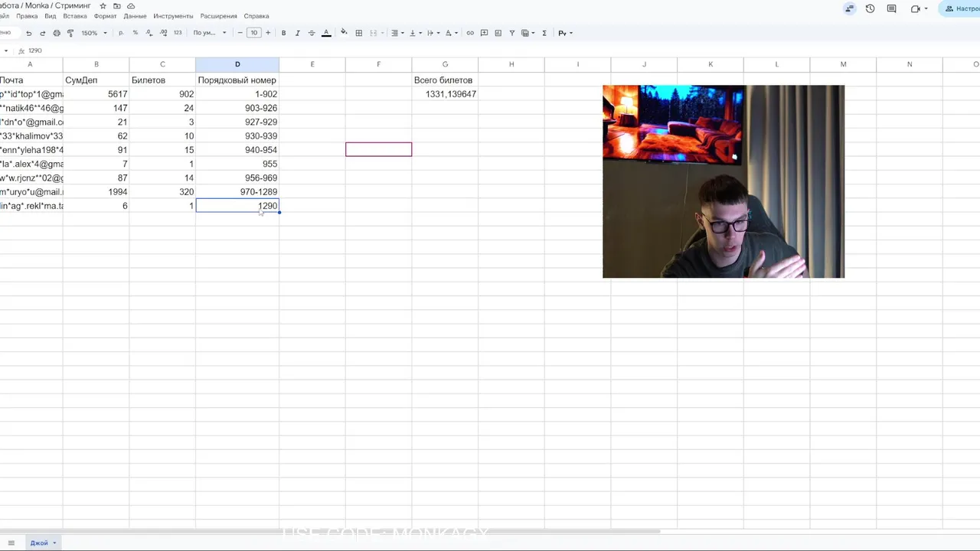Open the all sheets list icon
The width and height of the screenshot is (980, 551).
[11, 543]
